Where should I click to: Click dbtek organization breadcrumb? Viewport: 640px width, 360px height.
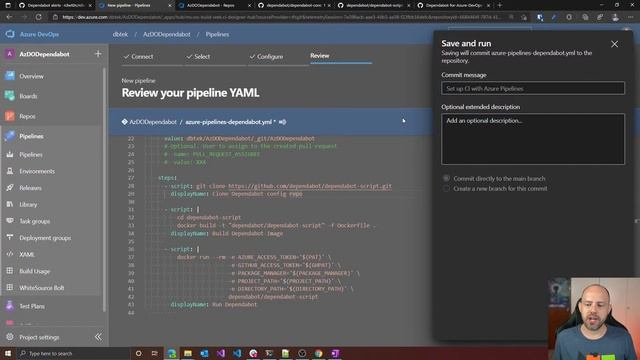tap(120, 35)
